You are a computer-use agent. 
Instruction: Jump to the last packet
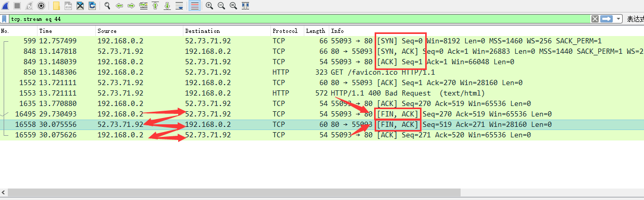click(x=167, y=6)
